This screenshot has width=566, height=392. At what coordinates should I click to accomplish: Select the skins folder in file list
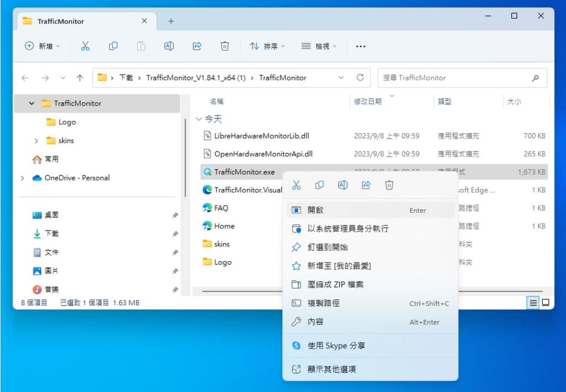[216, 244]
